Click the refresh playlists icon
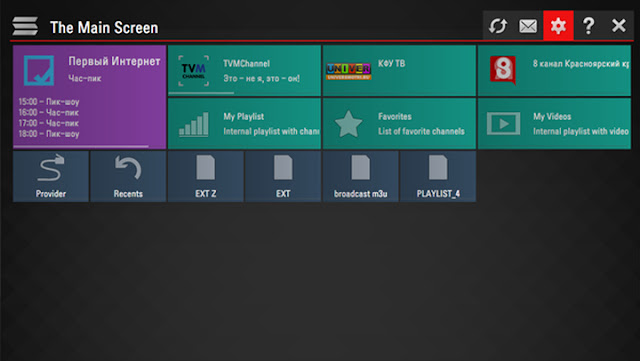 click(x=498, y=26)
